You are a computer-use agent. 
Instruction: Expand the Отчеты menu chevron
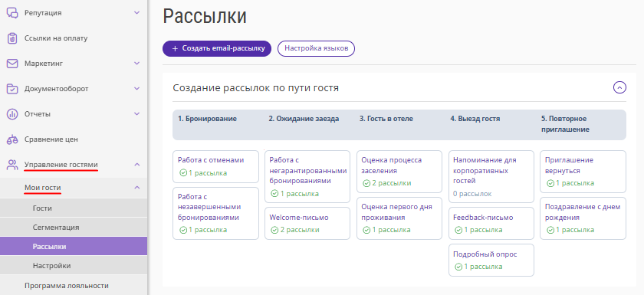[x=137, y=114]
